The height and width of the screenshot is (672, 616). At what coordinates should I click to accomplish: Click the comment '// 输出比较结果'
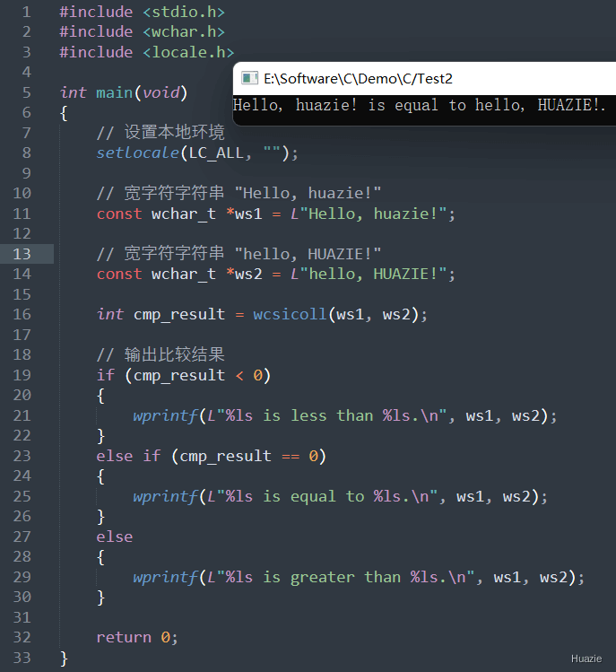(x=161, y=355)
